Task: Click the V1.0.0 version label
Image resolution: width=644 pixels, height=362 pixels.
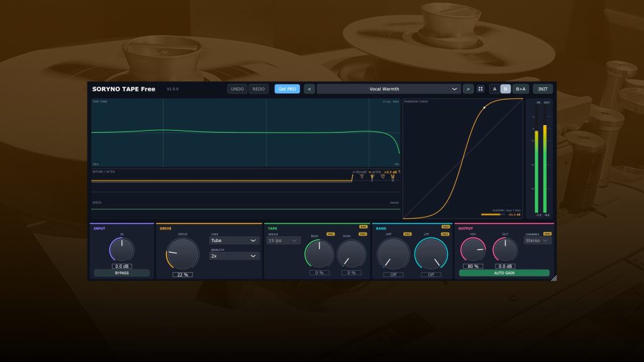Action: click(172, 89)
